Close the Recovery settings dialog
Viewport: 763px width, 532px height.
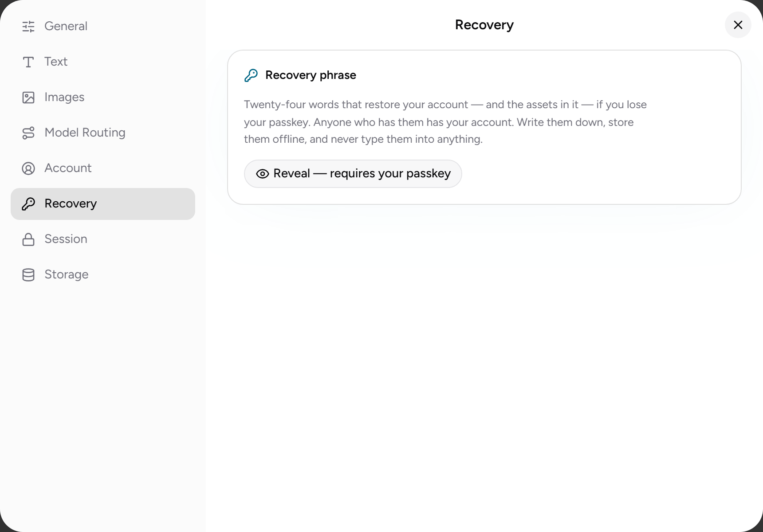(738, 25)
